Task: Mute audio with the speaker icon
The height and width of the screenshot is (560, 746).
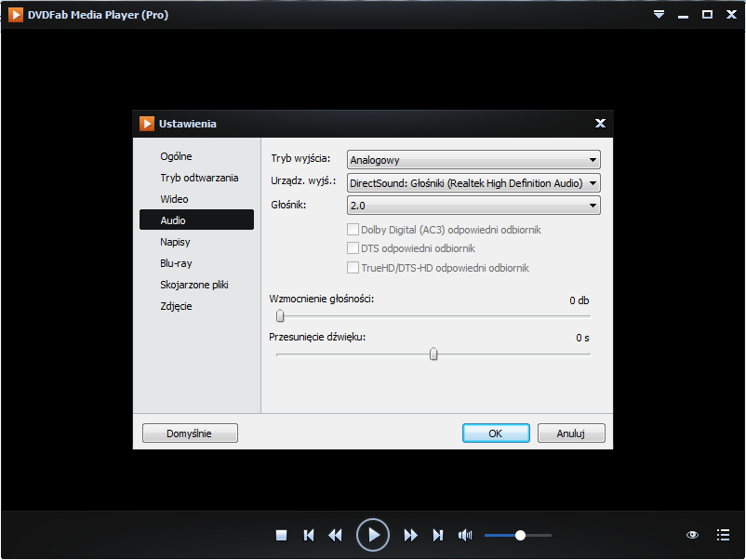Action: (465, 535)
